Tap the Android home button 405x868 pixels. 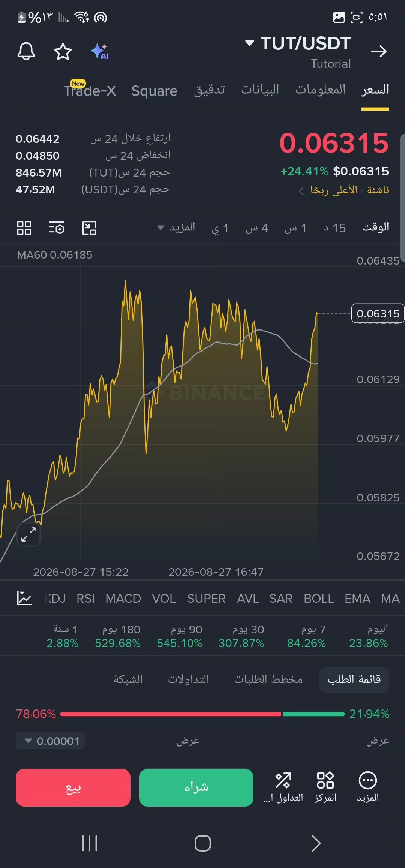pos(202,843)
